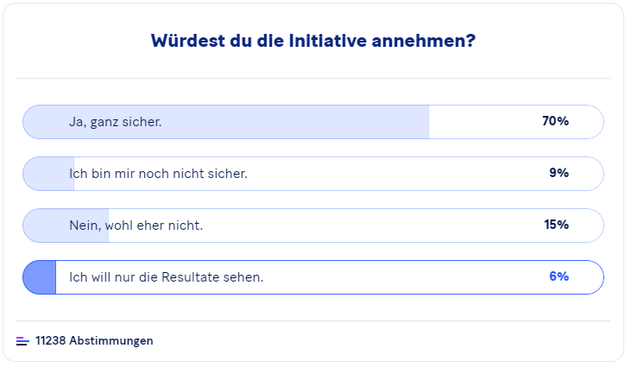Click the dark blue fill of the selected bar
This screenshot has width=625, height=369.
(40, 277)
